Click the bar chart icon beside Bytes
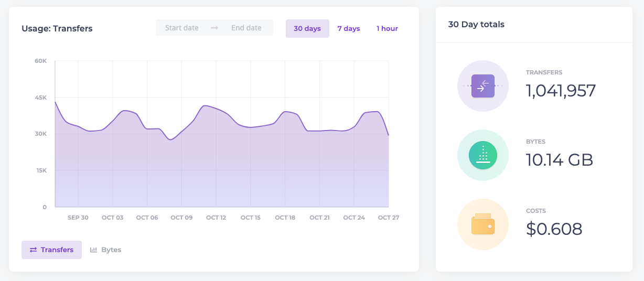 [x=94, y=250]
